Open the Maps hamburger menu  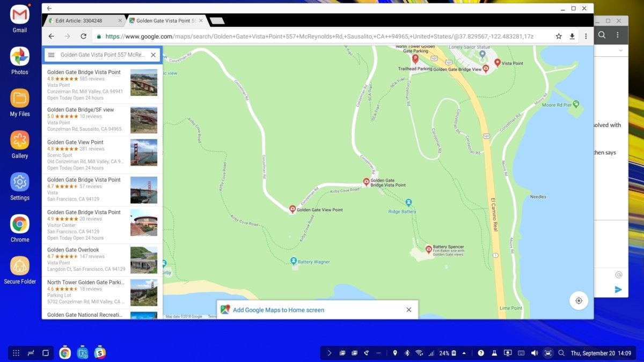tap(51, 55)
